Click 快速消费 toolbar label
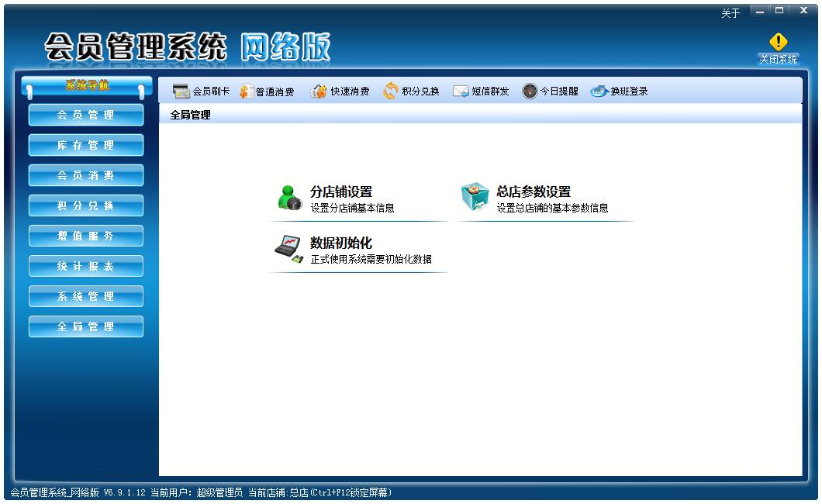This screenshot has height=504, width=822. (x=350, y=91)
